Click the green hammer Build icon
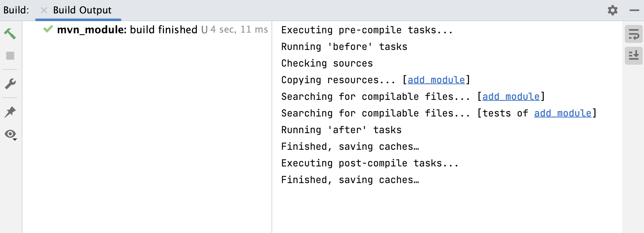644x233 pixels. point(10,34)
